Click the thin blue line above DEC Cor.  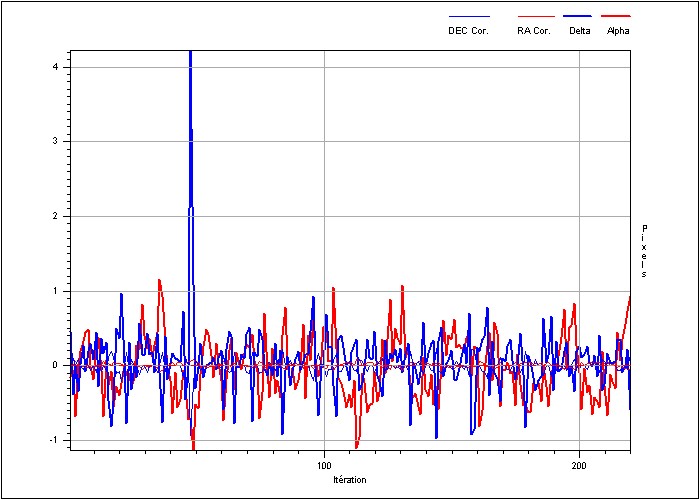click(469, 17)
